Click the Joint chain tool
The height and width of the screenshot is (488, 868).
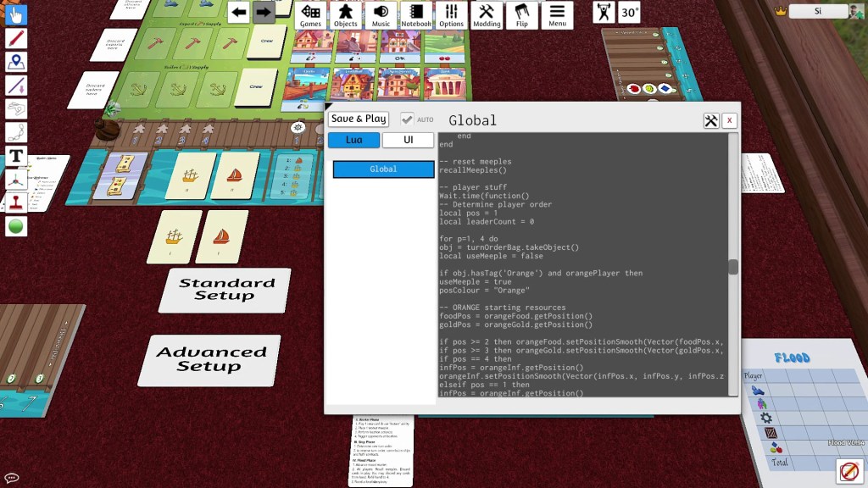coord(16,132)
